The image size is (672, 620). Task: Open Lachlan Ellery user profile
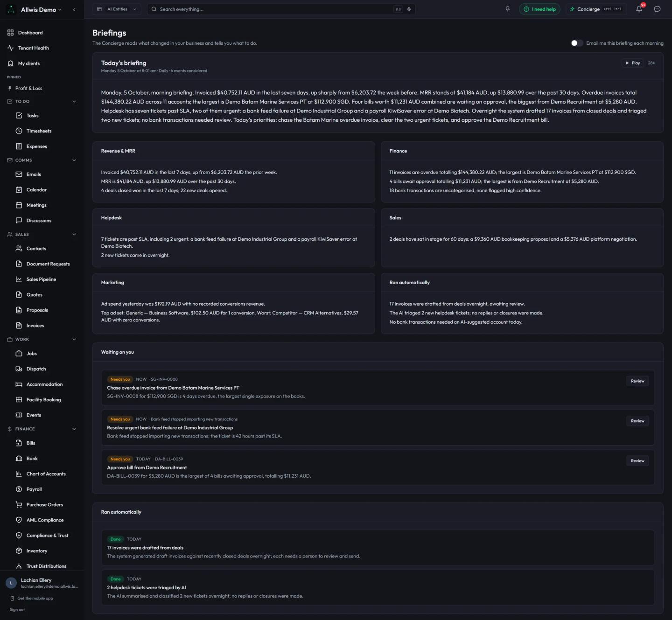pos(42,583)
